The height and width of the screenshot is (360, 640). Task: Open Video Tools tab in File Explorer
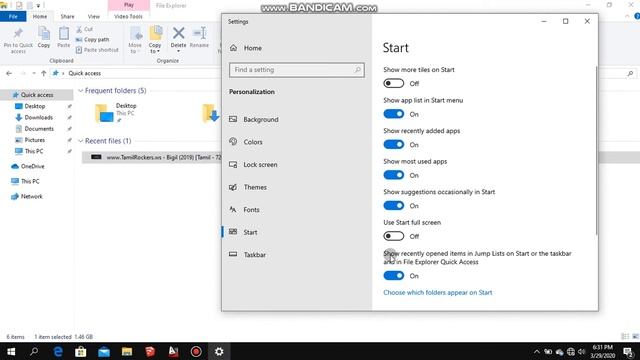128,16
